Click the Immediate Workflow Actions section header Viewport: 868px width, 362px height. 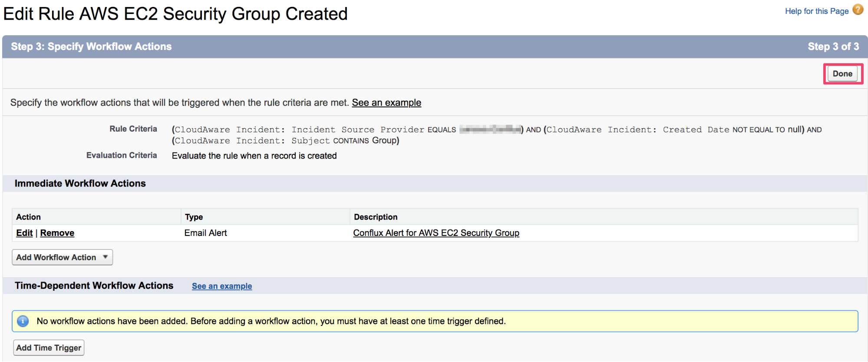tap(80, 183)
